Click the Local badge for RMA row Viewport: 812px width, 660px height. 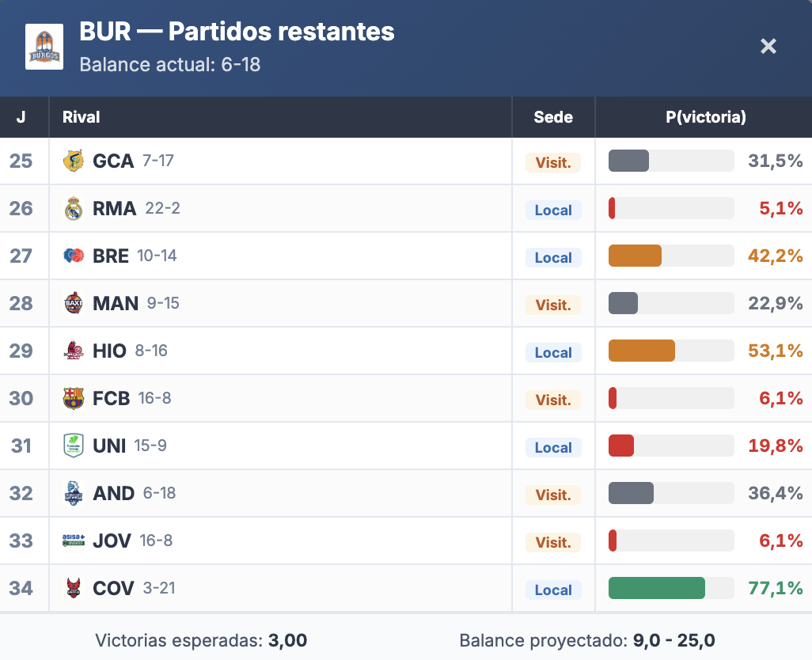tap(553, 210)
